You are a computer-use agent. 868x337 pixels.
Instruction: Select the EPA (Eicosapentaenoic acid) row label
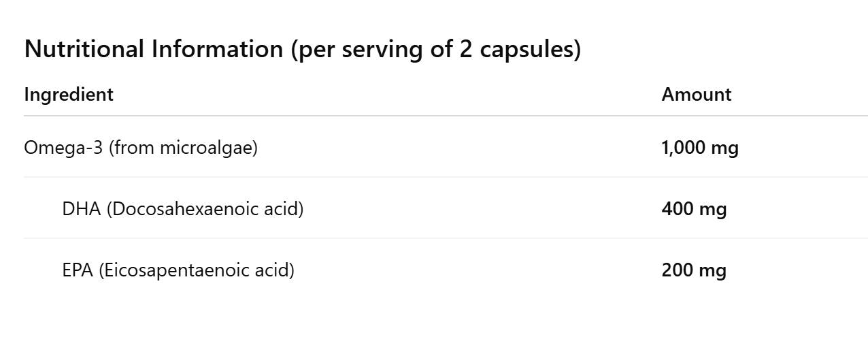pos(178,270)
